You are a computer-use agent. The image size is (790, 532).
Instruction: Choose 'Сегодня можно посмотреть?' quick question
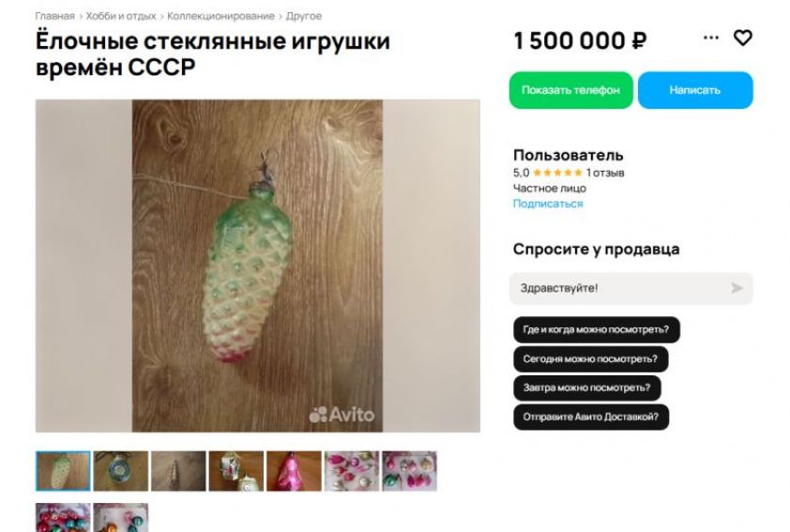pyautogui.click(x=590, y=359)
